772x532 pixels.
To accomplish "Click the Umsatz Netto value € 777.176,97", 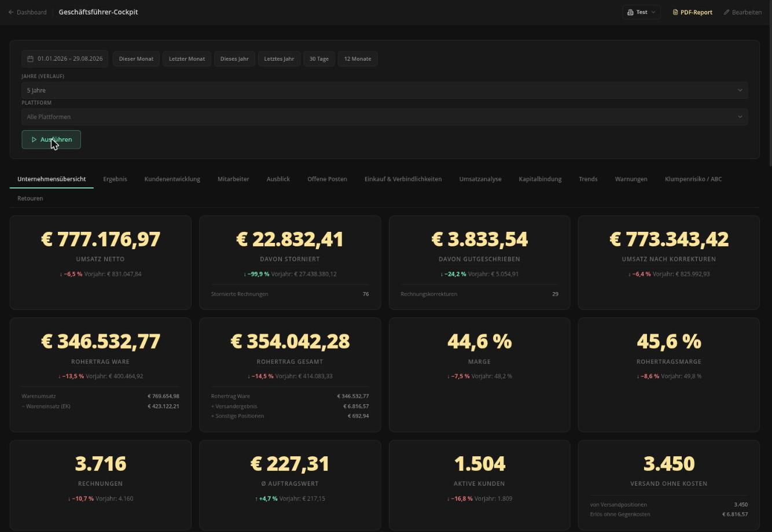I will pos(101,239).
